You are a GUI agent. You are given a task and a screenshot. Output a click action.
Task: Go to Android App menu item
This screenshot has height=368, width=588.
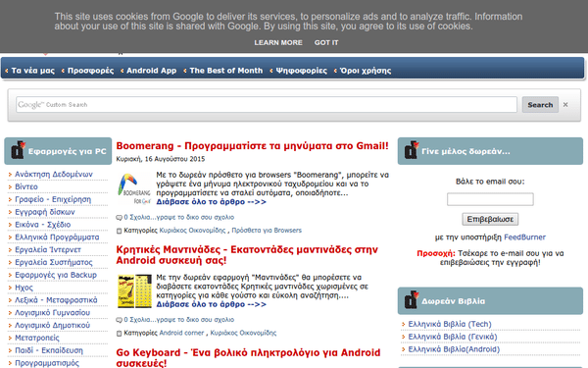point(151,71)
